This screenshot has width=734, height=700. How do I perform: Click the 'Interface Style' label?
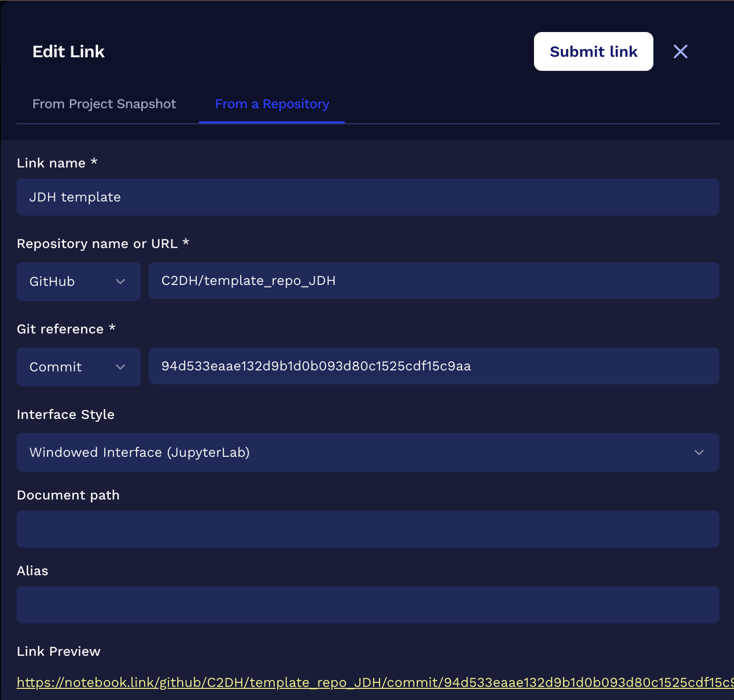coord(66,415)
